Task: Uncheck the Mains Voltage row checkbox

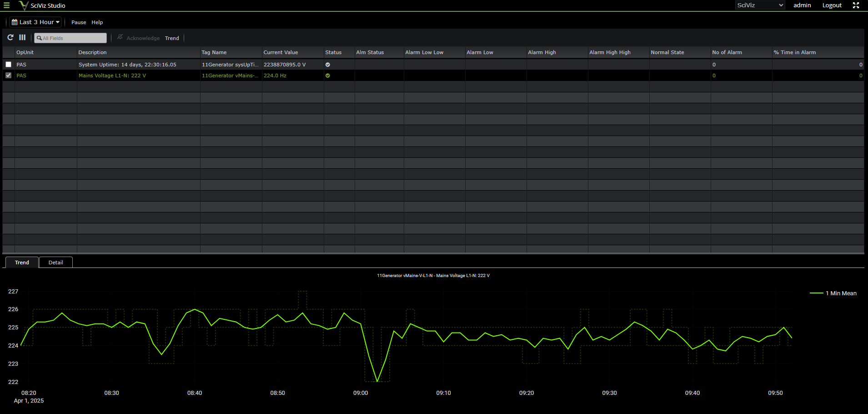Action: click(9, 76)
